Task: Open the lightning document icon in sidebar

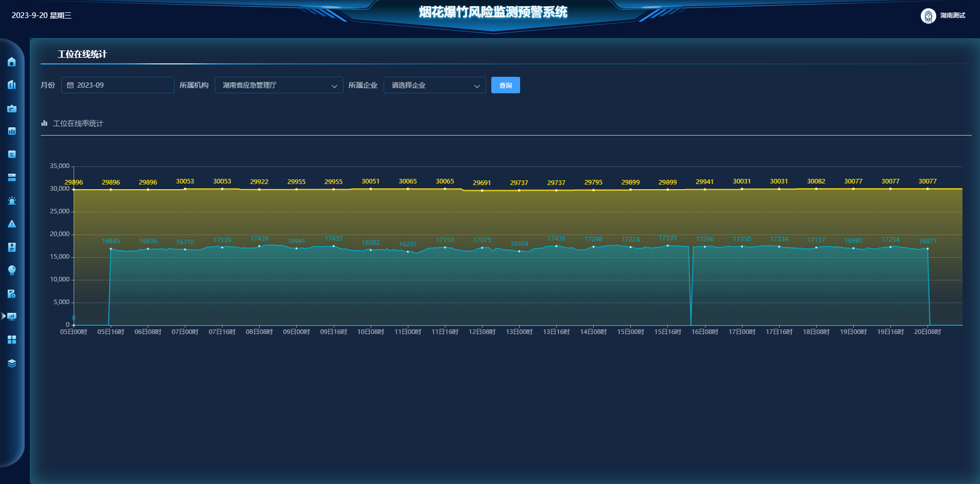Action: pos(12,247)
